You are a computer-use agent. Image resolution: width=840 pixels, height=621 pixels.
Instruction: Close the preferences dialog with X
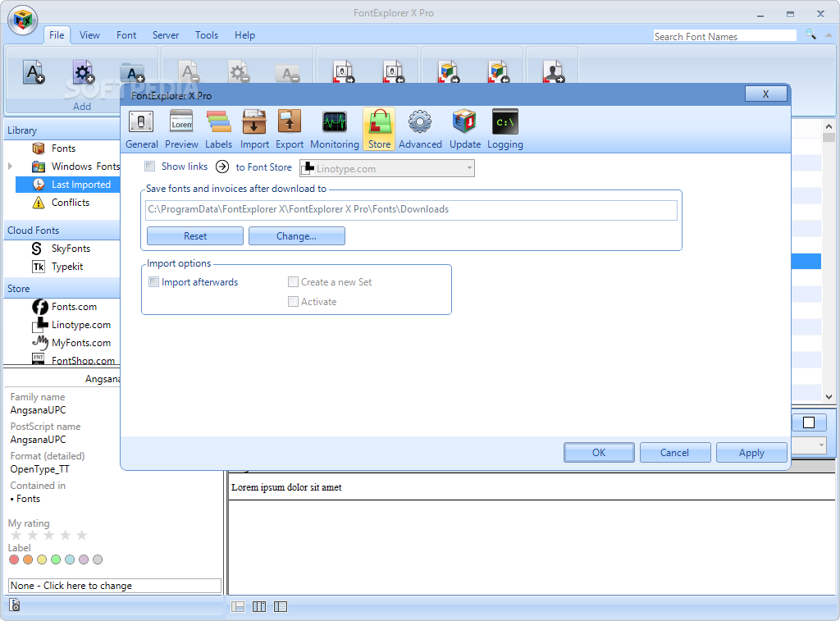point(766,94)
